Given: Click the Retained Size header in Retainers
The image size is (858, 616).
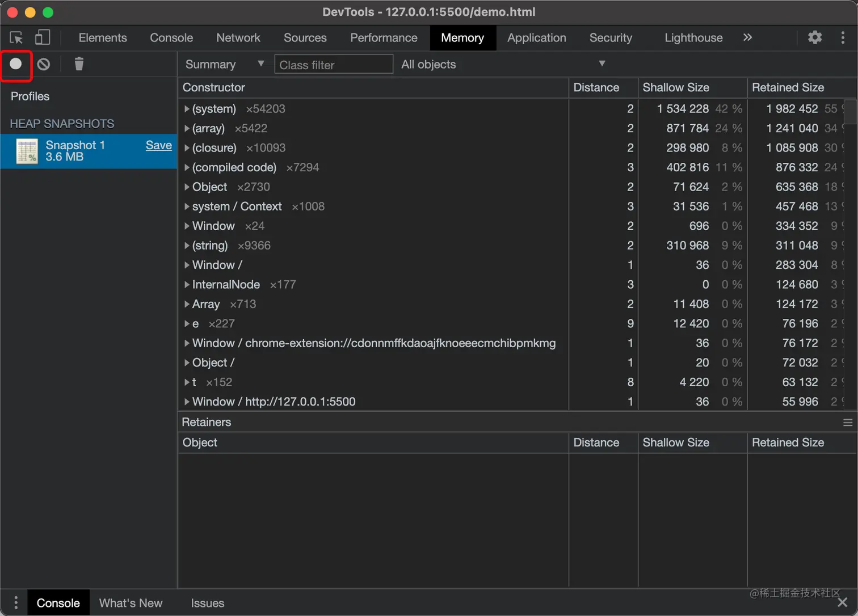Looking at the screenshot, I should click(802, 442).
